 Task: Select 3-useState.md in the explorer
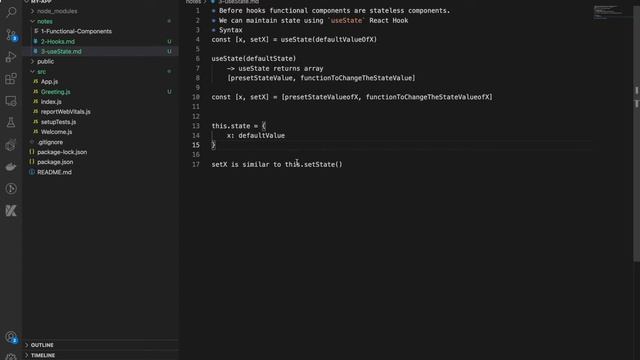coord(61,51)
